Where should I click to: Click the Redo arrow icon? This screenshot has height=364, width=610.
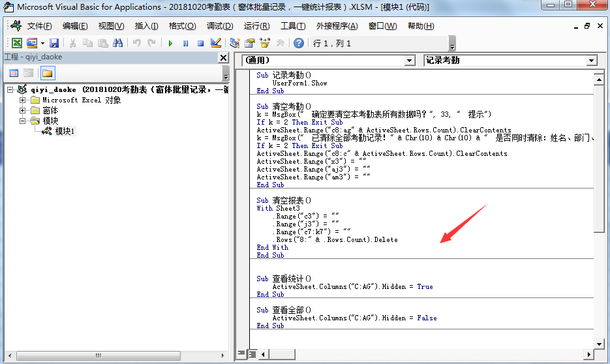pyautogui.click(x=152, y=43)
